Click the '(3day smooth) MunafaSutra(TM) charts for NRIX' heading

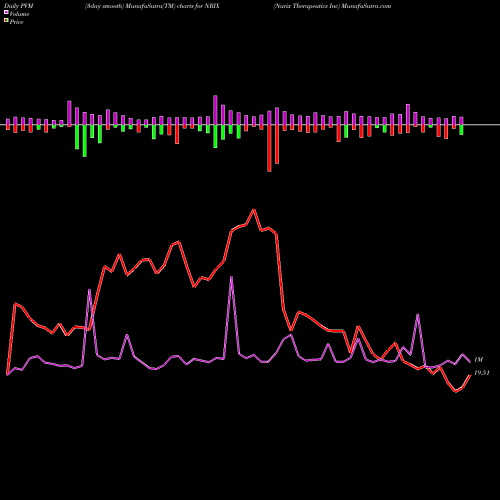point(152,6)
